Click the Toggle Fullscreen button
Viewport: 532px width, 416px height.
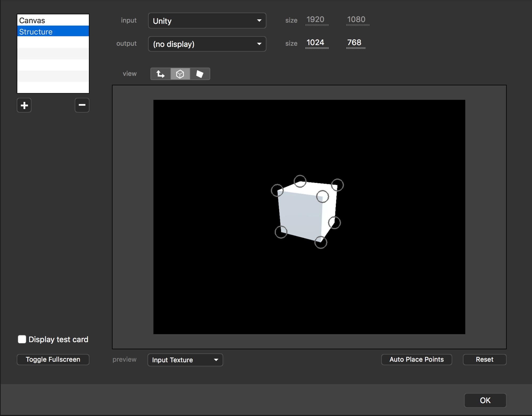tap(53, 359)
